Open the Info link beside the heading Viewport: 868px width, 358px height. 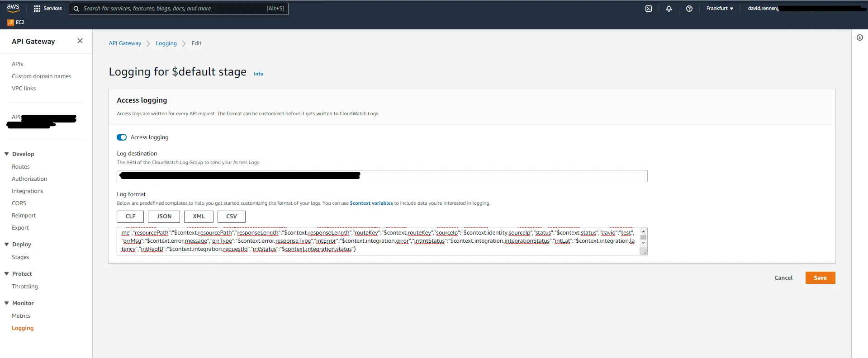click(258, 74)
